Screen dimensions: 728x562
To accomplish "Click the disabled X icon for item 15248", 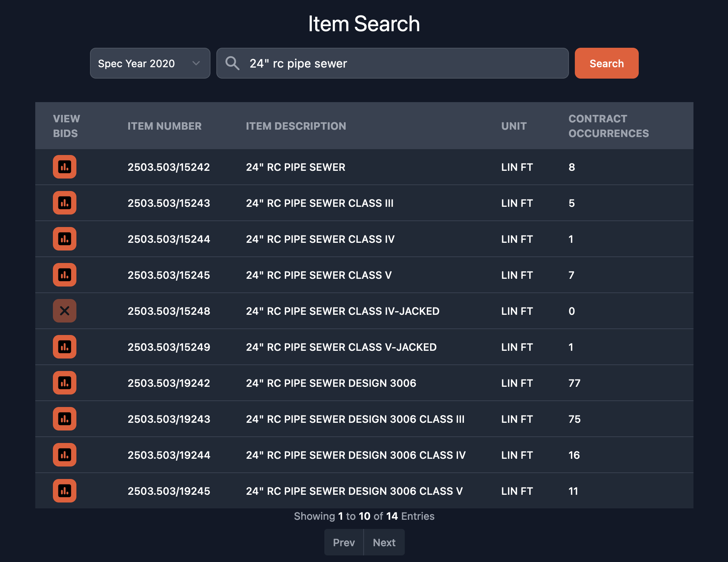I will [x=65, y=311].
